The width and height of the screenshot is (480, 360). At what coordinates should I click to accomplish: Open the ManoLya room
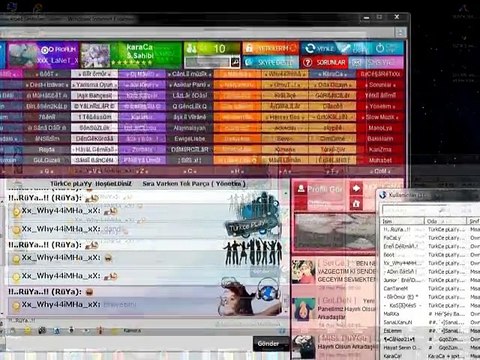[380, 128]
